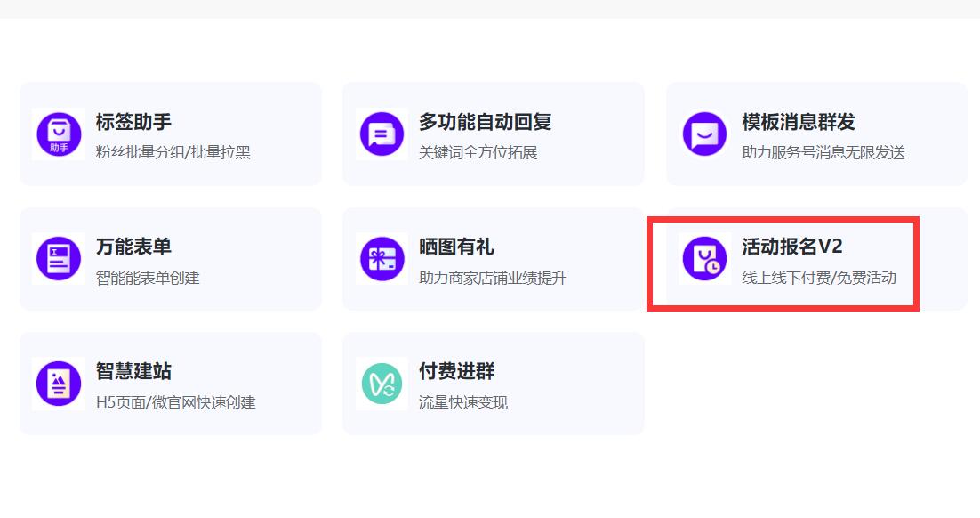The height and width of the screenshot is (518, 980).
Task: Select the 万能表单 form icon
Action: click(x=58, y=258)
